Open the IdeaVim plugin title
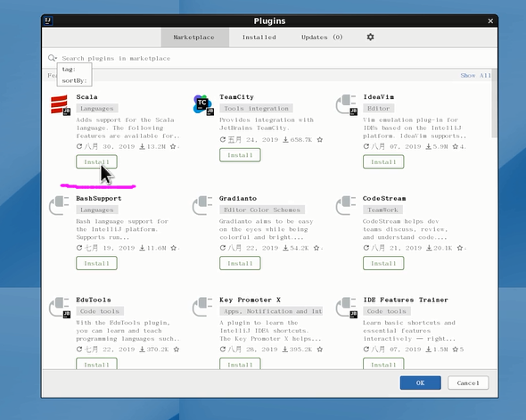The height and width of the screenshot is (420, 526). point(378,97)
